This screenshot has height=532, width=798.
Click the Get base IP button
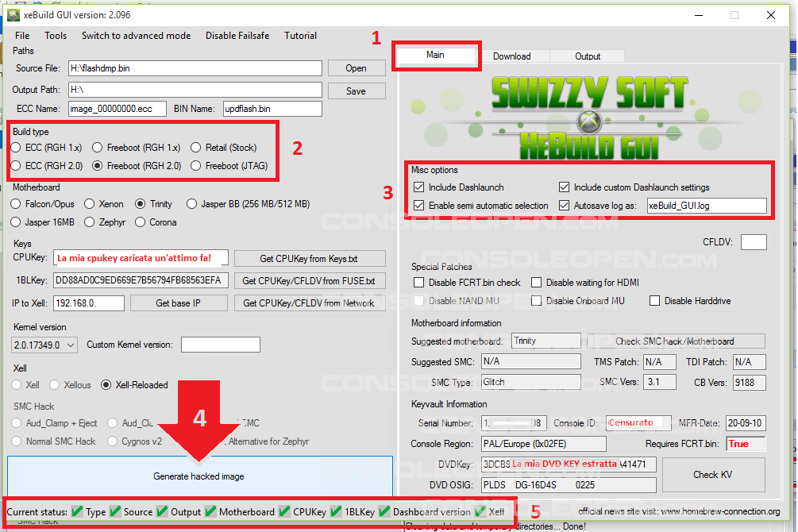(179, 303)
